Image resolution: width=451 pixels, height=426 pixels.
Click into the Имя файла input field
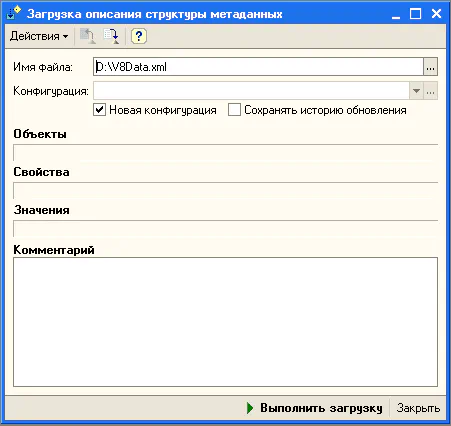258,67
